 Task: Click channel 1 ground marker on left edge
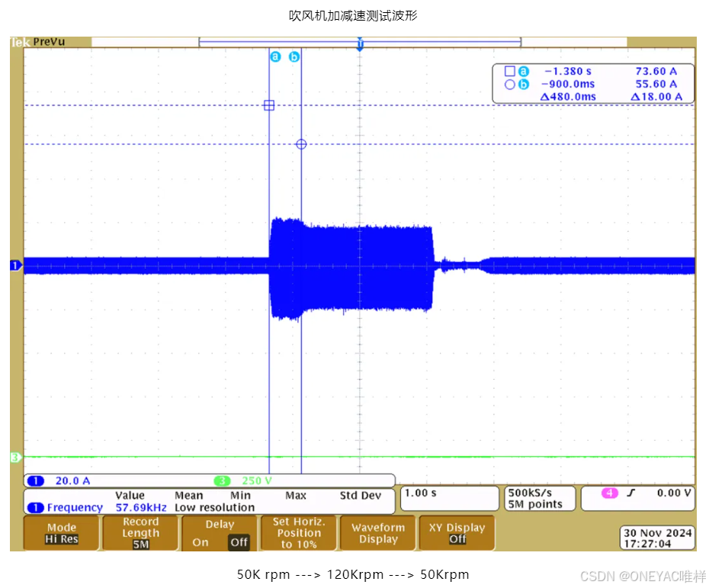(16, 265)
